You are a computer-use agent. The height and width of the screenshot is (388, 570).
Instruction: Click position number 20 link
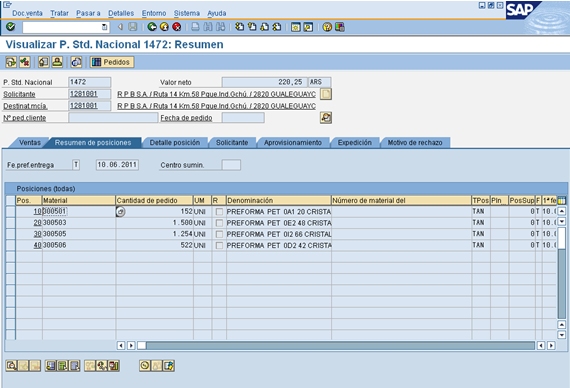(37, 223)
